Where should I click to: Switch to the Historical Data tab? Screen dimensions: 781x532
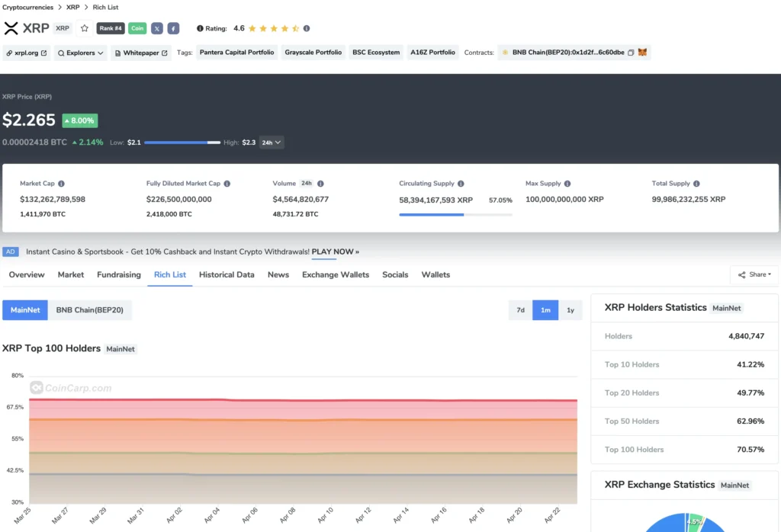(x=227, y=274)
